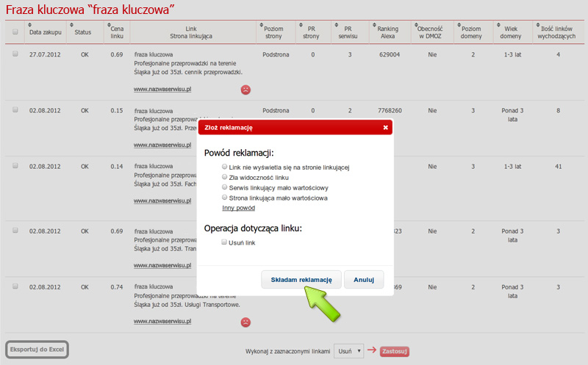
Task: Open the 'Usuń' bulk action dropdown
Action: pos(348,351)
